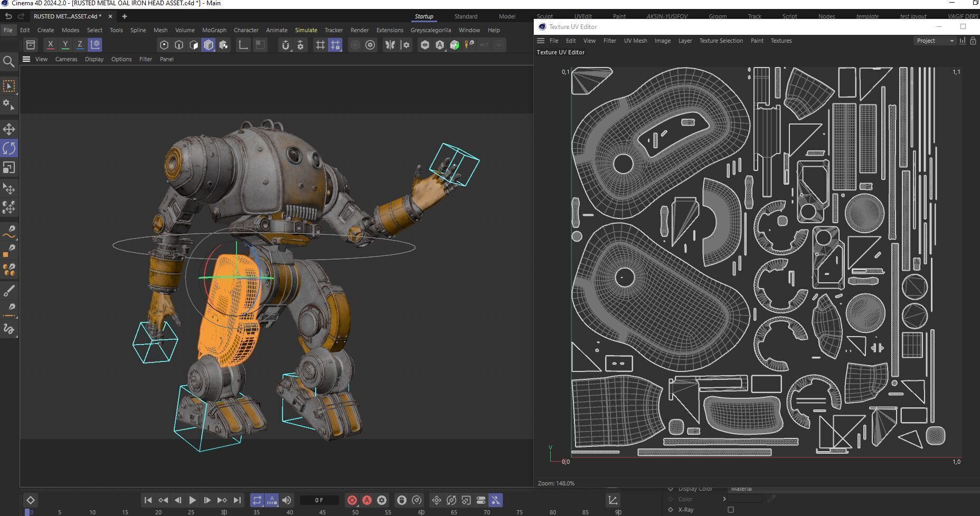Close the RUSTED MET...ASSET.c4d tab
Image resolution: width=980 pixels, height=516 pixels.
coord(110,16)
